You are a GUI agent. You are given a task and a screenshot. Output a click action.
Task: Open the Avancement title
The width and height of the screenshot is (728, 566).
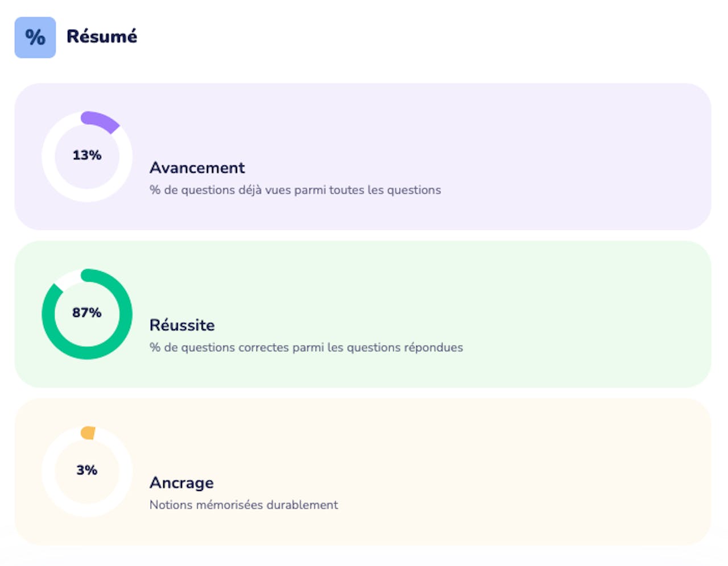[197, 168]
